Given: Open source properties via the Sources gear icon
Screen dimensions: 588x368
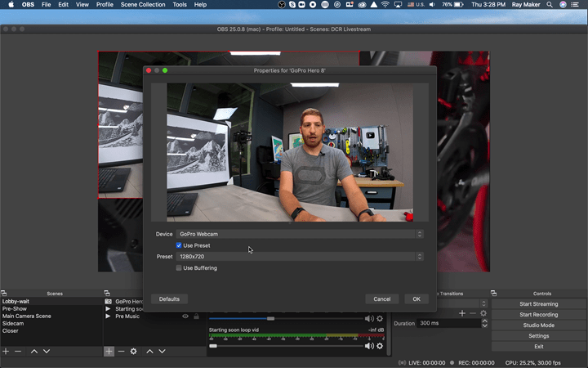Looking at the screenshot, I should pos(133,351).
